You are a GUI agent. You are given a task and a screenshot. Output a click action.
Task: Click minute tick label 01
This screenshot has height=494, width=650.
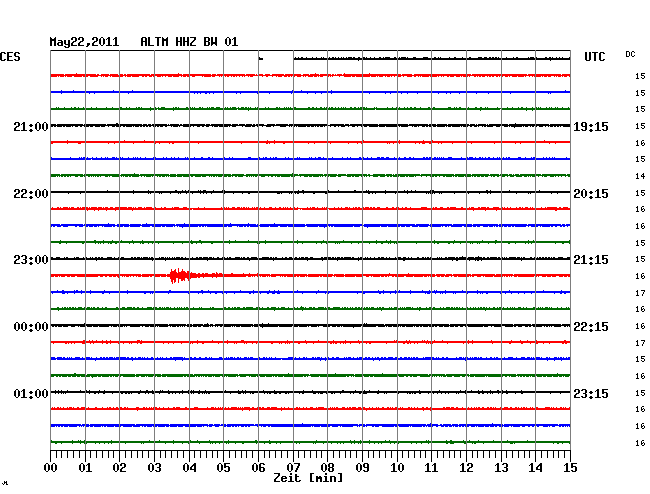[x=85, y=468]
